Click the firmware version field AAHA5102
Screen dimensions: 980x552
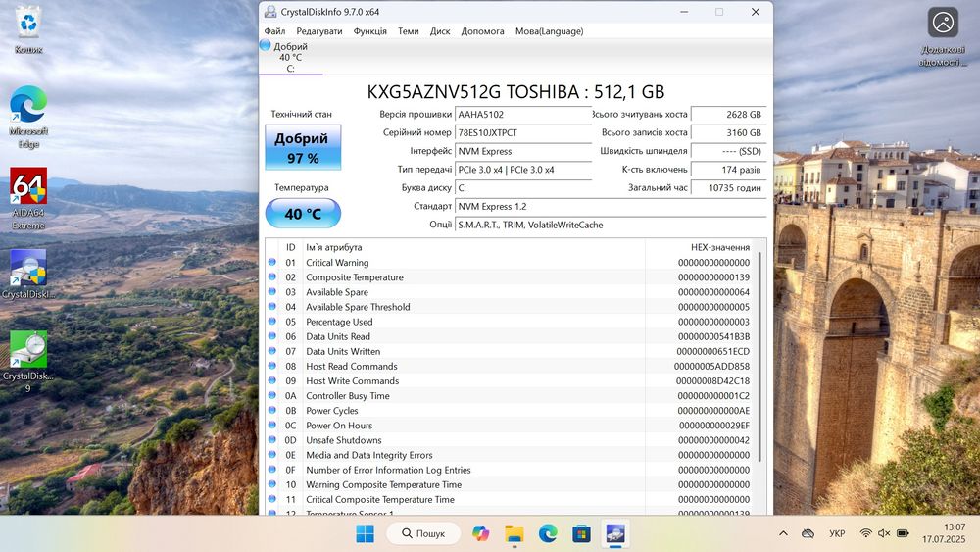tap(523, 115)
